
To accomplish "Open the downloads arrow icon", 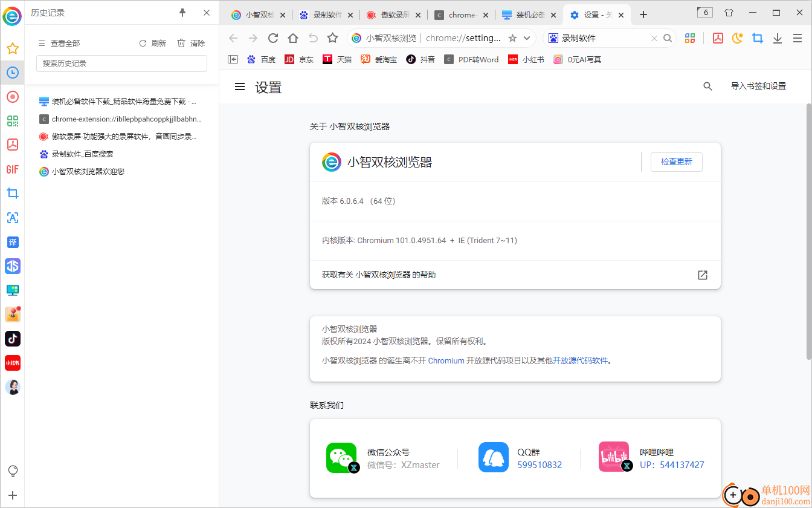I will [x=778, y=38].
